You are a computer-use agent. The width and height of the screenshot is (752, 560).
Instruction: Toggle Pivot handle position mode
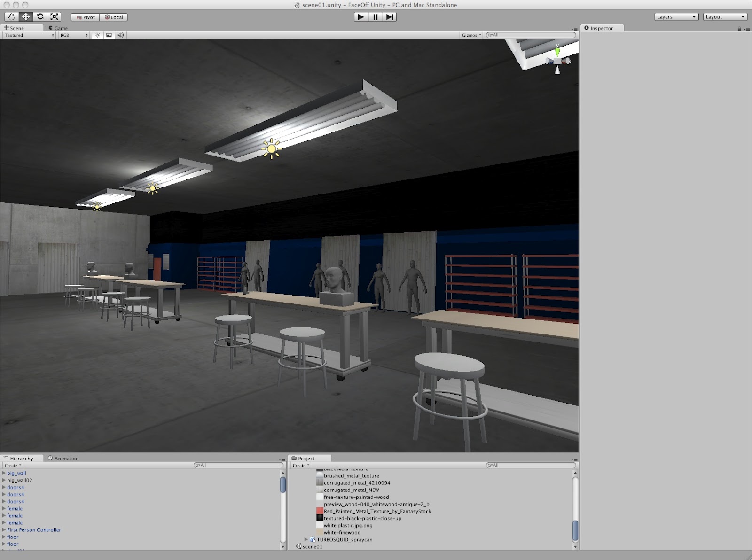point(86,17)
